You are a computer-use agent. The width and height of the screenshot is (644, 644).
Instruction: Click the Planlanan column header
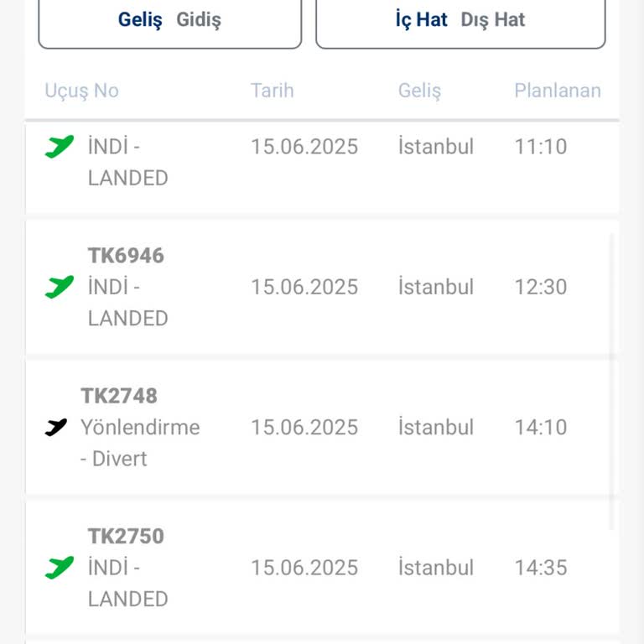click(x=558, y=91)
